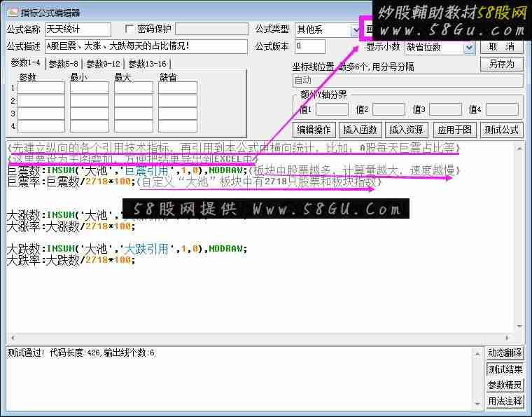Screen dimensions: 532x417
Task: Click the formula editor window title icon
Action: point(13,13)
